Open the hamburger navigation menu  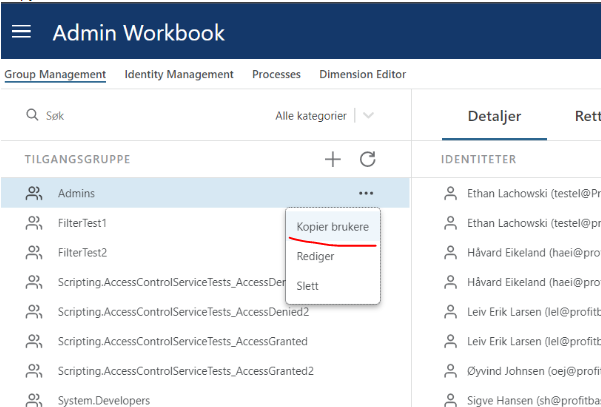click(22, 32)
